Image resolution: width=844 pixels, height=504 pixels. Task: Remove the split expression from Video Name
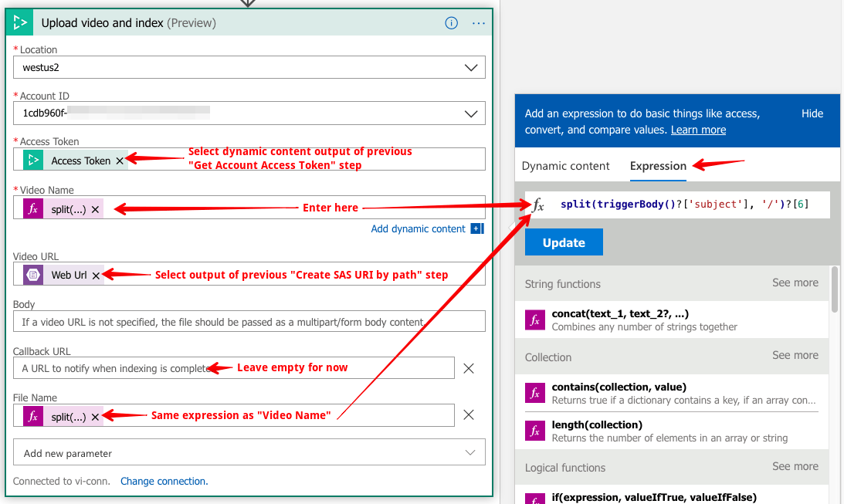tap(95, 209)
